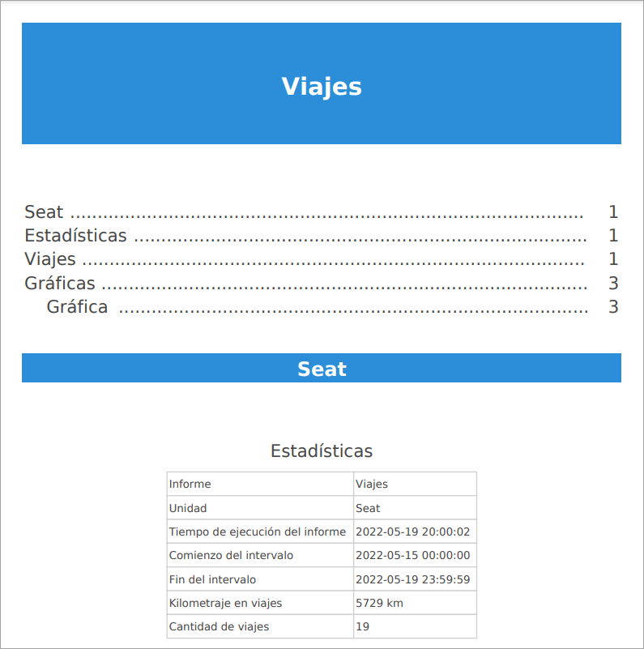Viewport: 644px width, 649px height.
Task: Jump to Viajes from the contents list
Action: click(50, 259)
